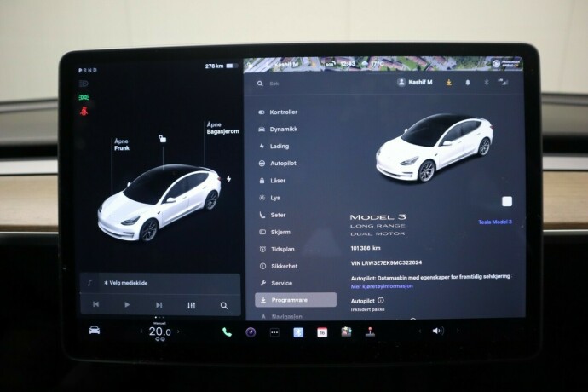Click the play button in media player
588x392 pixels.
pos(127,304)
